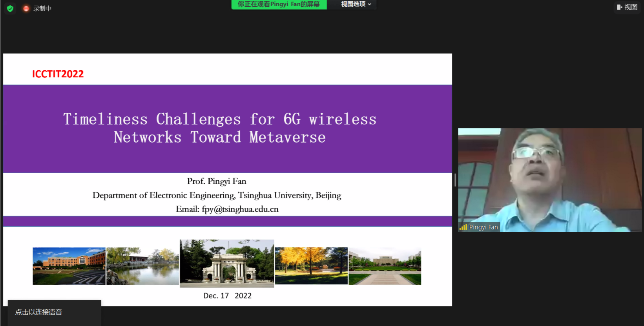Click the green screen-sharing banner for Pingyi Fan

[279, 4]
